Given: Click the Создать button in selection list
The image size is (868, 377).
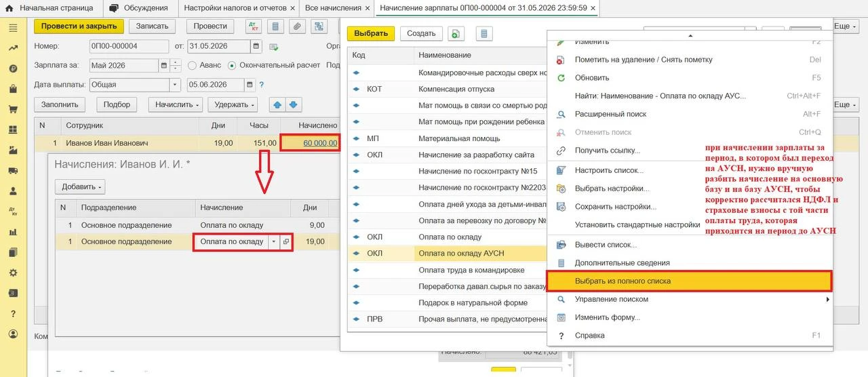Looking at the screenshot, I should 421,33.
